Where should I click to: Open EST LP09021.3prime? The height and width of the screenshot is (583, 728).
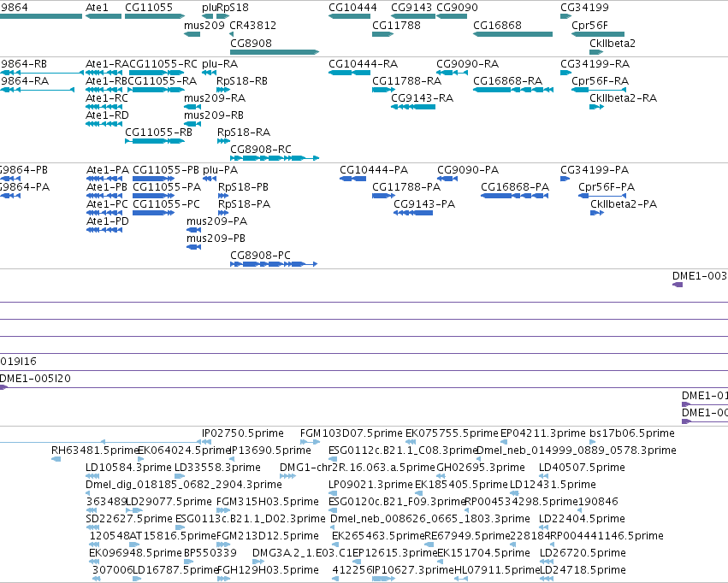click(370, 485)
